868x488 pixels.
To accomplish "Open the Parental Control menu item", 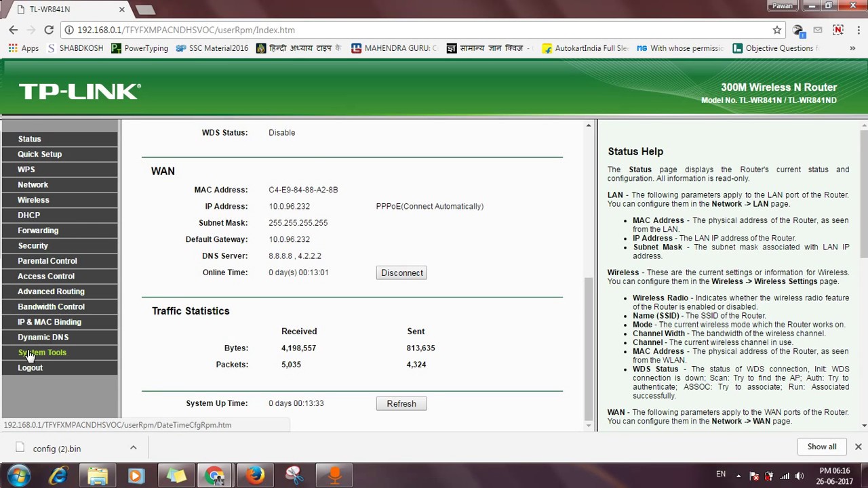I will pyautogui.click(x=60, y=261).
